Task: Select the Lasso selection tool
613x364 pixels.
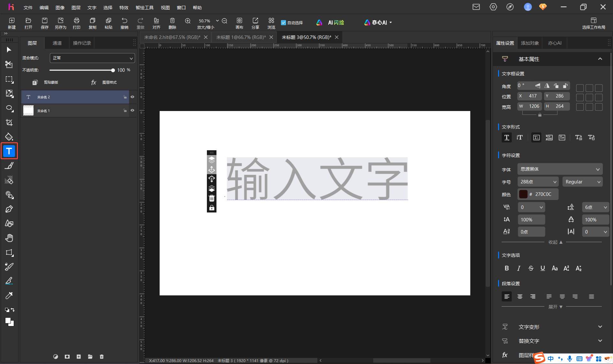Action: click(9, 108)
